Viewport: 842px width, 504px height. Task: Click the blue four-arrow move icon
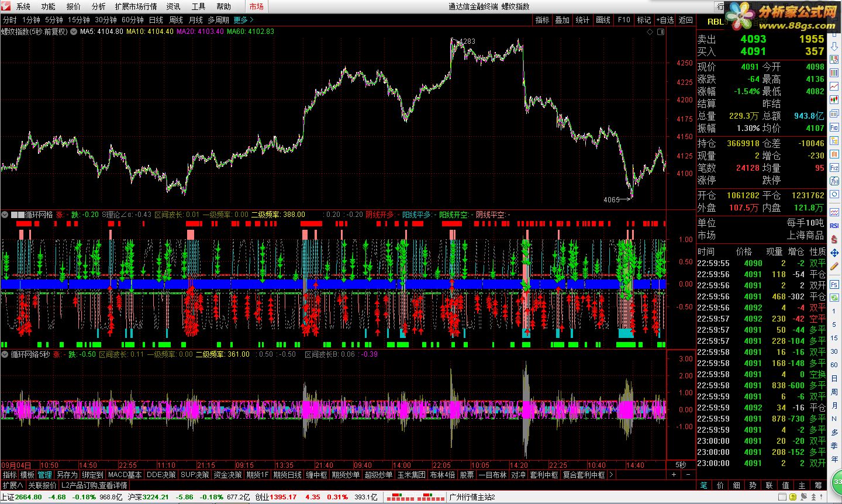(x=834, y=253)
